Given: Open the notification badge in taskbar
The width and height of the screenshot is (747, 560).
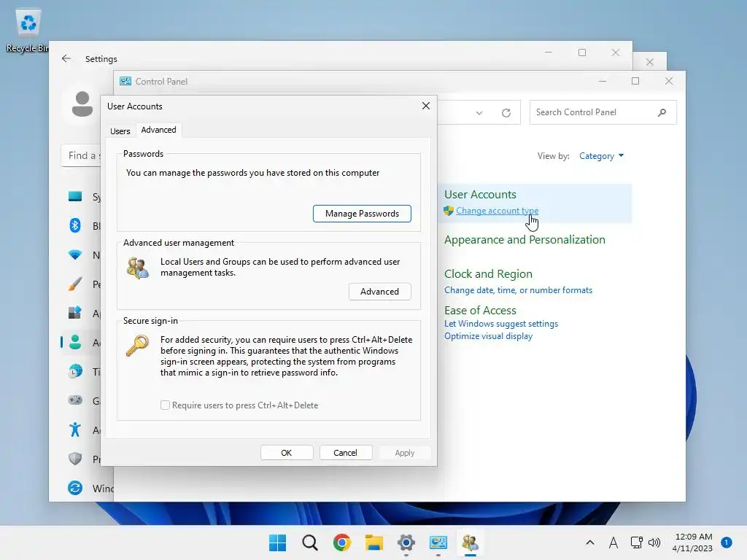Looking at the screenshot, I should (x=727, y=542).
